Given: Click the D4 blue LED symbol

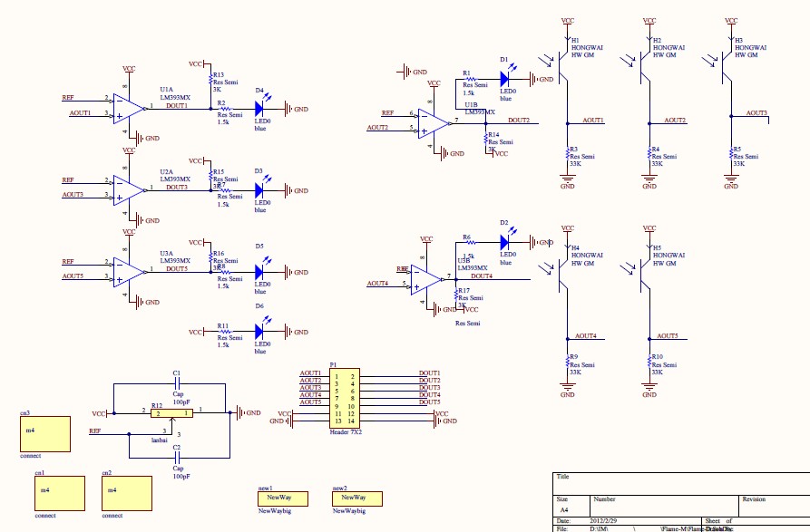Looking at the screenshot, I should pos(260,109).
